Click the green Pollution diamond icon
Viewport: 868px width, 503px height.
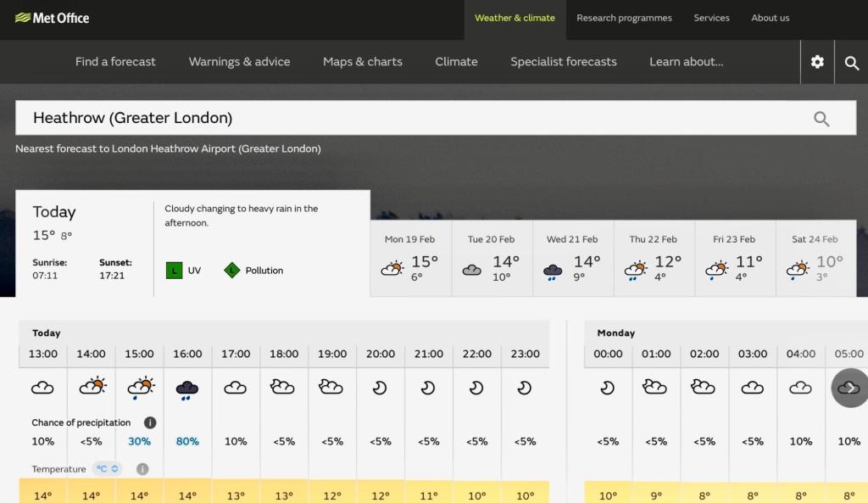coord(231,271)
